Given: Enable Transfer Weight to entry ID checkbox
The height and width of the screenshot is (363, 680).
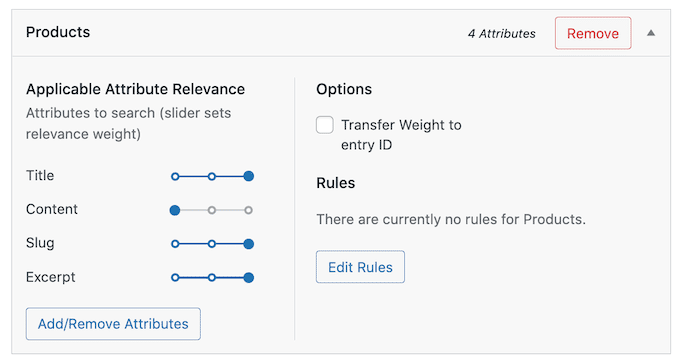Looking at the screenshot, I should pos(325,125).
